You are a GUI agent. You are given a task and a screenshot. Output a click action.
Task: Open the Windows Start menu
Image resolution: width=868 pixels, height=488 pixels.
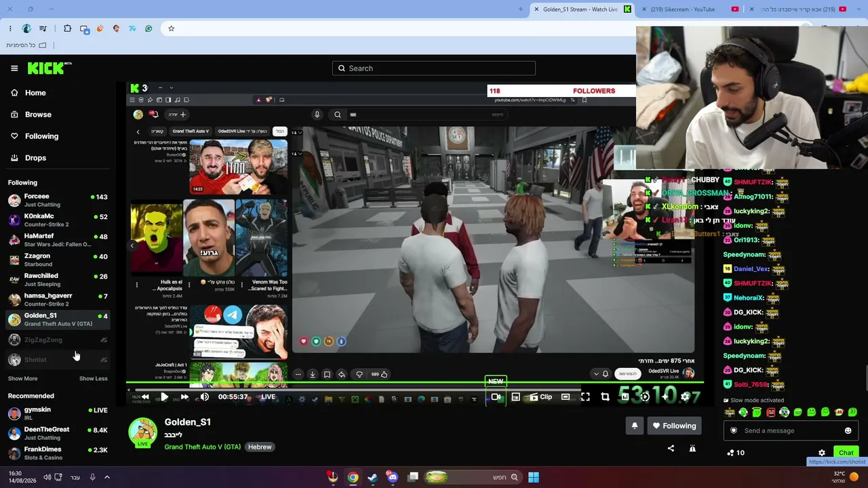(534, 477)
